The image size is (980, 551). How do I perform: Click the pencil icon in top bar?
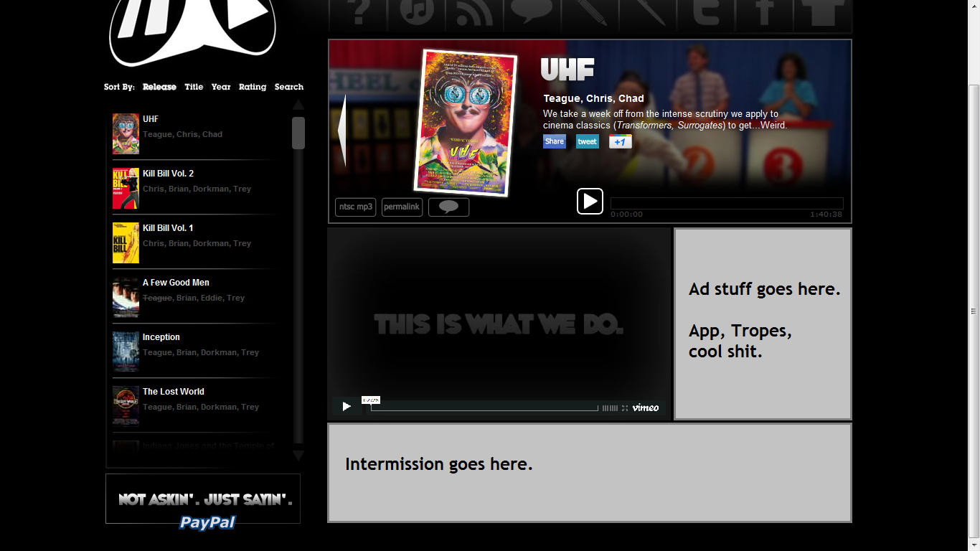(590, 14)
